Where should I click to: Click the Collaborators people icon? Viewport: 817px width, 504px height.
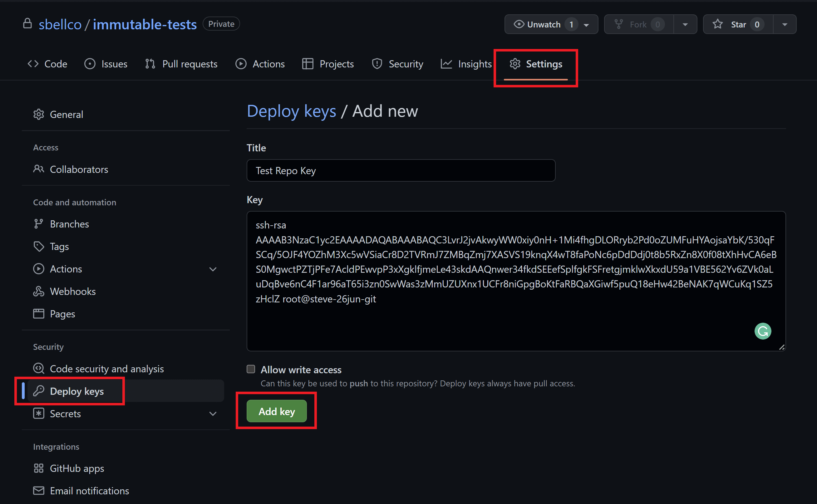(x=39, y=169)
